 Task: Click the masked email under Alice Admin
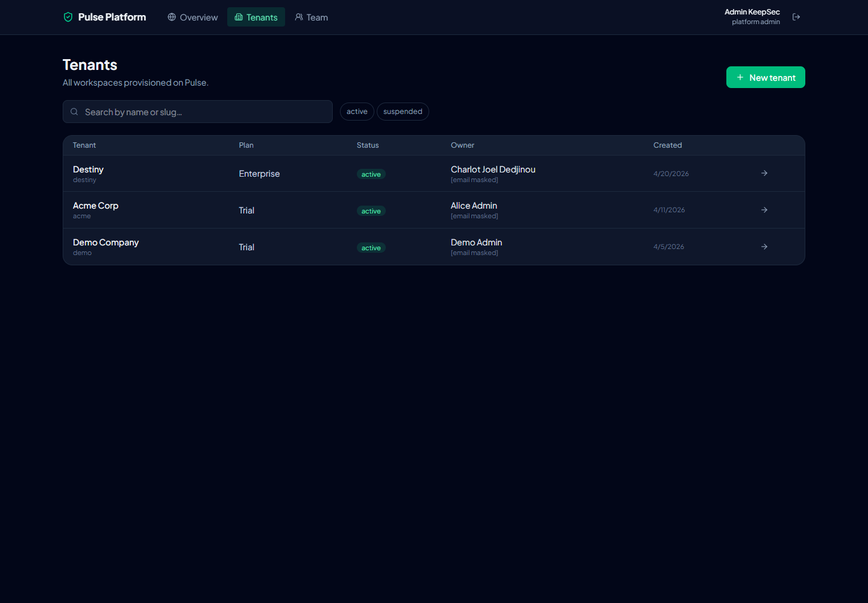474,216
